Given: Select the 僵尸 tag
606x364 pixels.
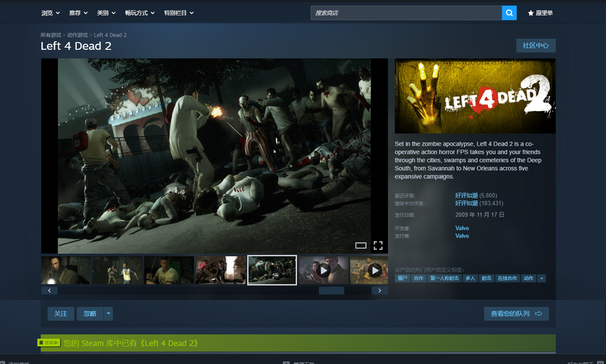Looking at the screenshot, I should pyautogui.click(x=402, y=278).
